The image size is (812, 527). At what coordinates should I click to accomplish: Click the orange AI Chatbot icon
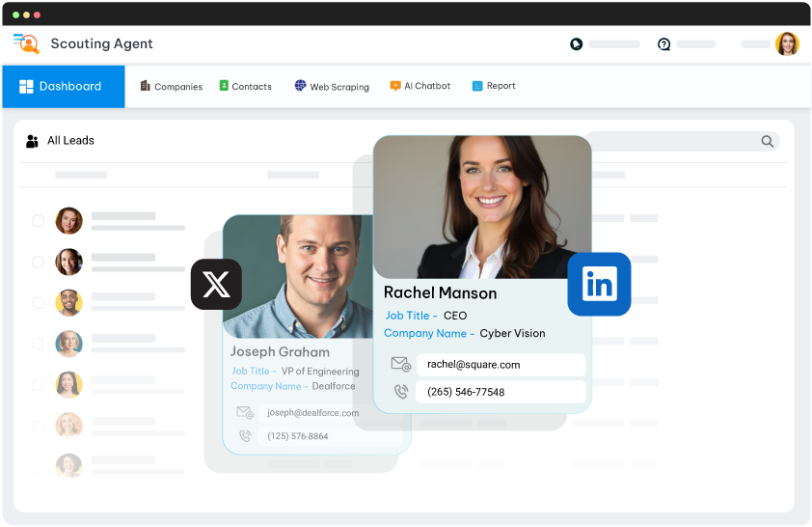point(395,86)
